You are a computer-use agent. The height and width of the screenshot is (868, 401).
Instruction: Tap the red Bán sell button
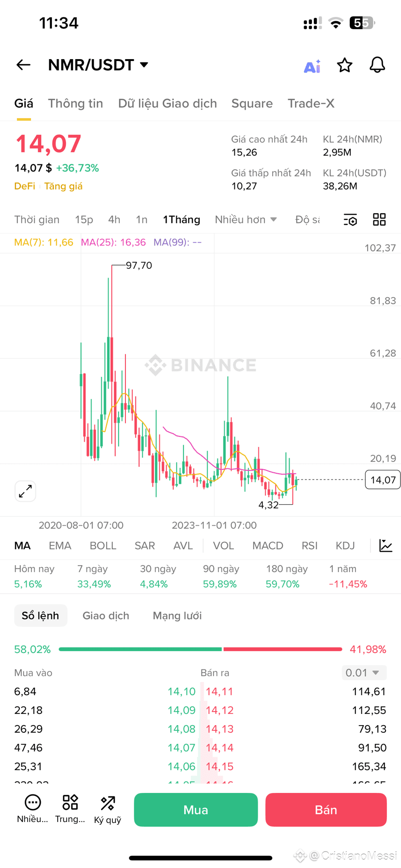[x=326, y=810]
